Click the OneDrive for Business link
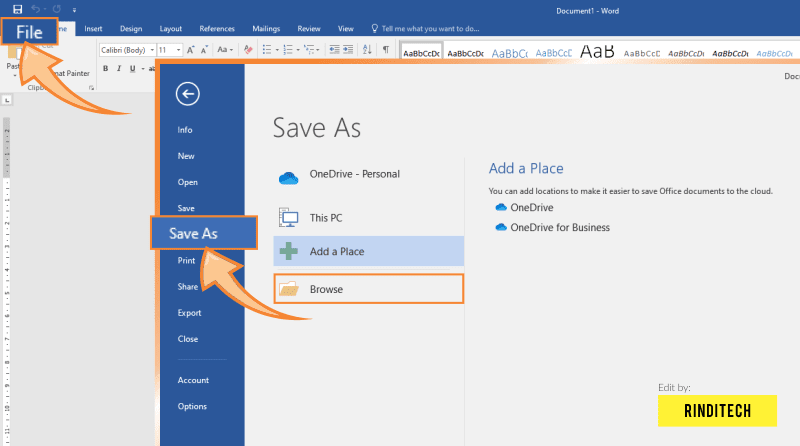The width and height of the screenshot is (800, 446). click(x=560, y=228)
